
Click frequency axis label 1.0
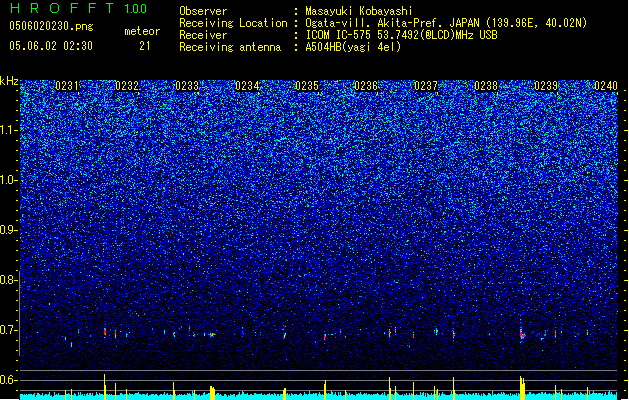(x=8, y=180)
